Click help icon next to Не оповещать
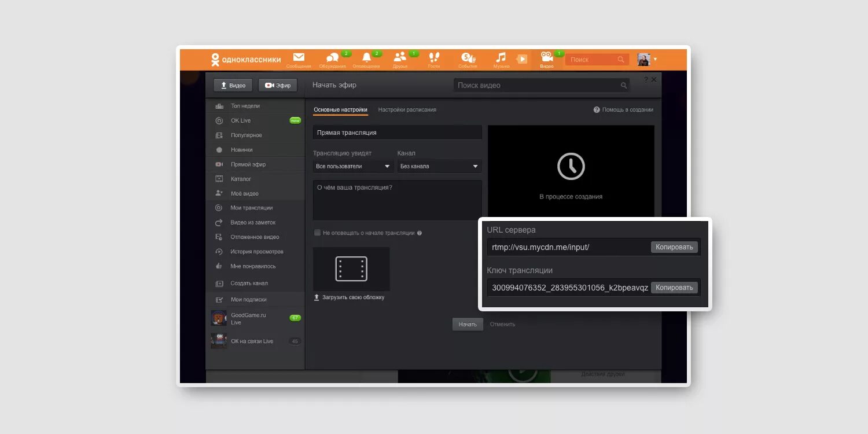This screenshot has height=434, width=868. [x=420, y=233]
